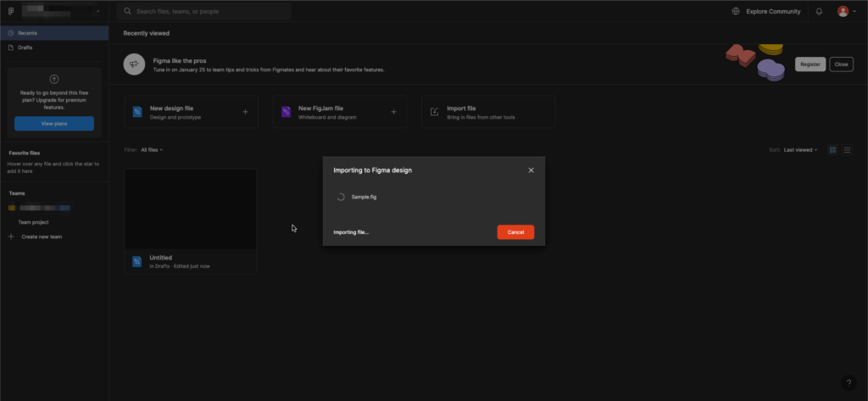Select Recents in the sidebar
Screen dimensions: 868x401
tap(54, 33)
